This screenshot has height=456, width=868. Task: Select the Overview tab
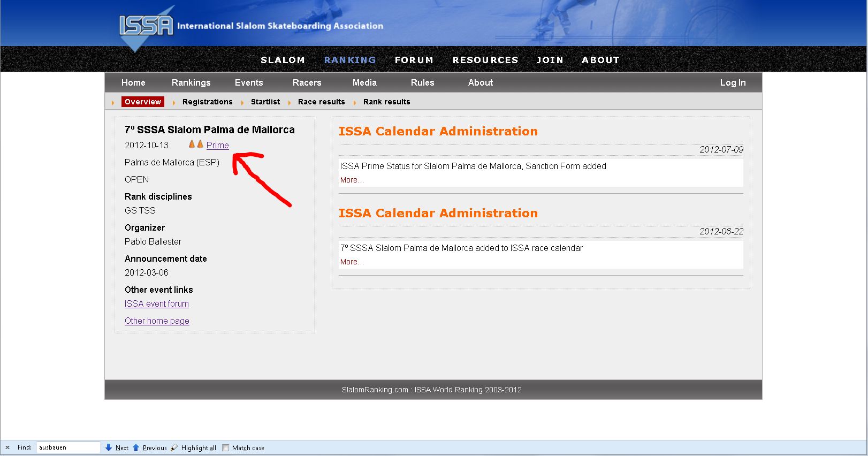pos(143,102)
